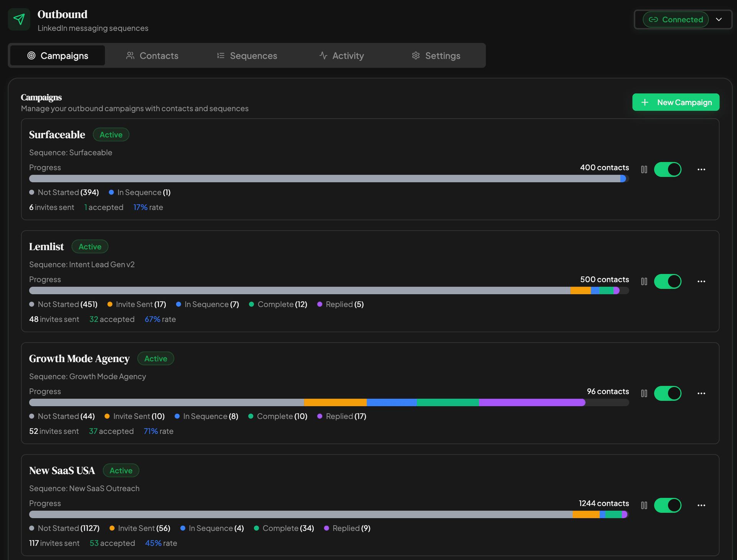Click the Settings gear icon
This screenshot has width=737, height=560.
point(416,56)
